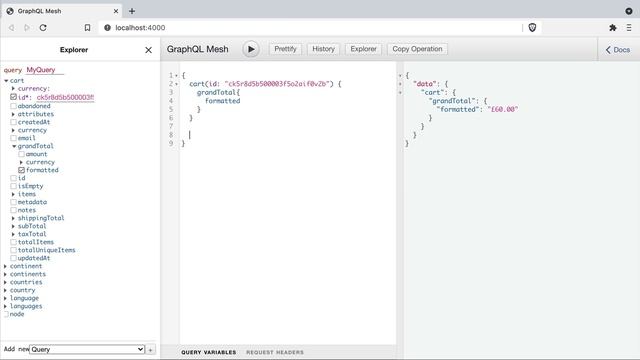Check the createdAt field
The height and width of the screenshot is (360, 640).
[13, 122]
